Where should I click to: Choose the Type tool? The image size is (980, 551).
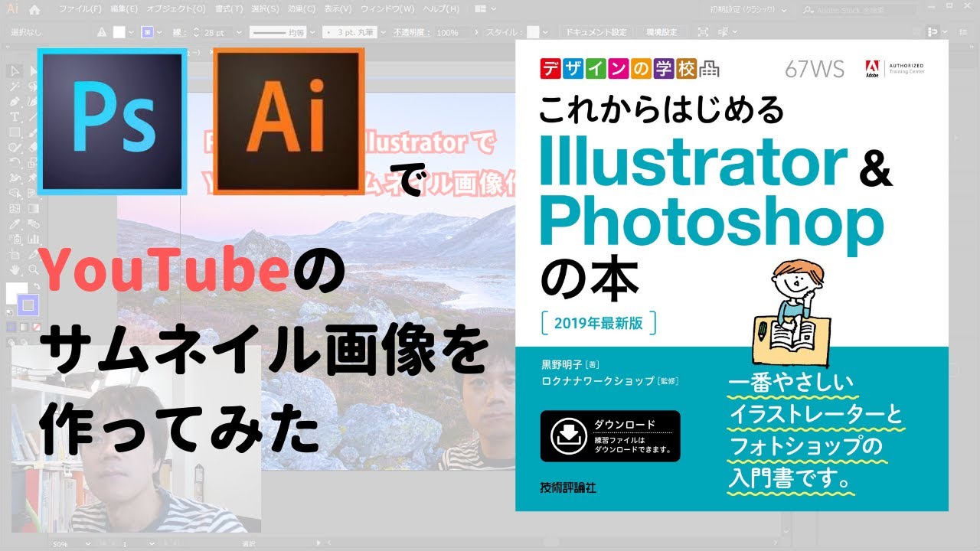(x=13, y=116)
